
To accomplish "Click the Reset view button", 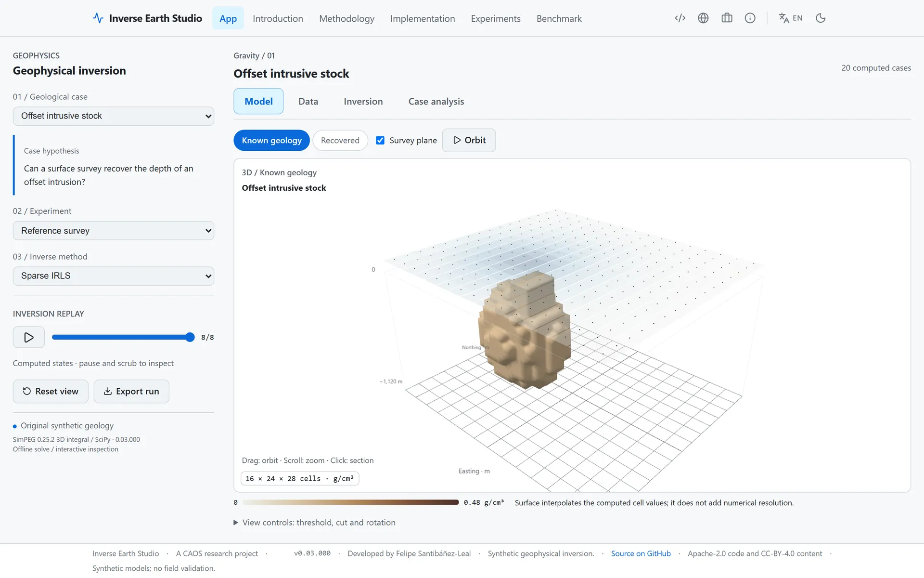I will pos(51,391).
